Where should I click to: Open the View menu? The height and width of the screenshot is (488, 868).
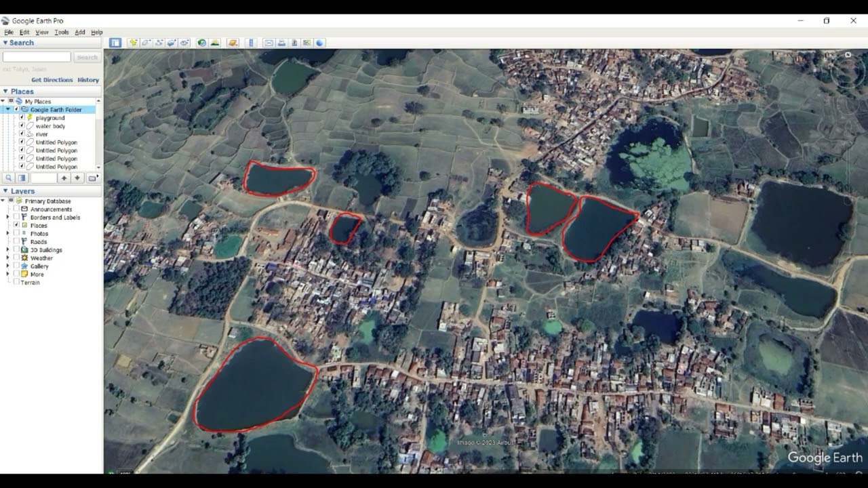pyautogui.click(x=42, y=32)
